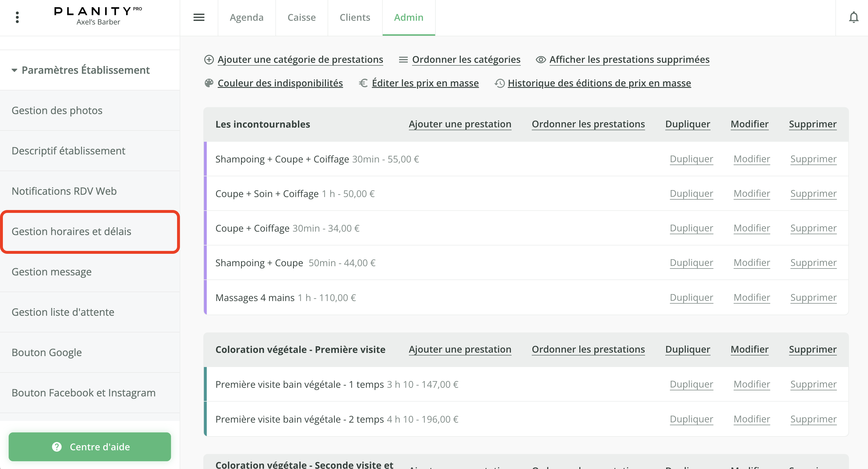The width and height of the screenshot is (868, 469).
Task: Open Gestion horaires et délais menu item
Action: pyautogui.click(x=72, y=231)
